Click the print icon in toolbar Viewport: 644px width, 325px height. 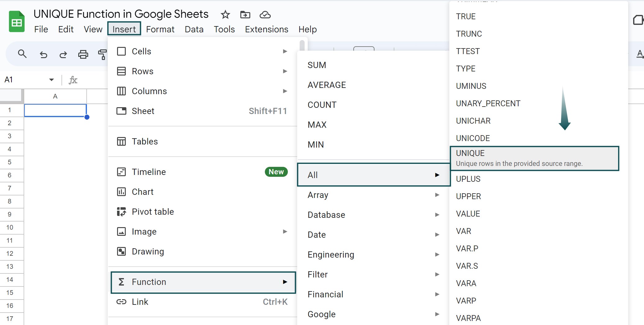[83, 55]
